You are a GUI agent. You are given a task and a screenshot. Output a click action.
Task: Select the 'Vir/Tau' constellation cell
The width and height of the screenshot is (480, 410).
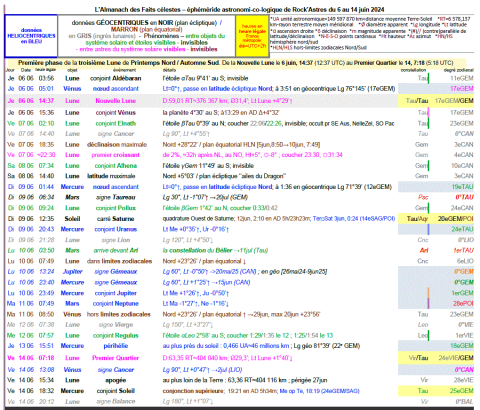[418, 358]
